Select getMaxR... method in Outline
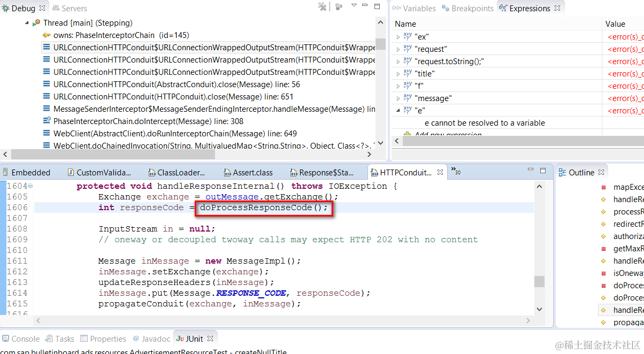 [x=628, y=249]
